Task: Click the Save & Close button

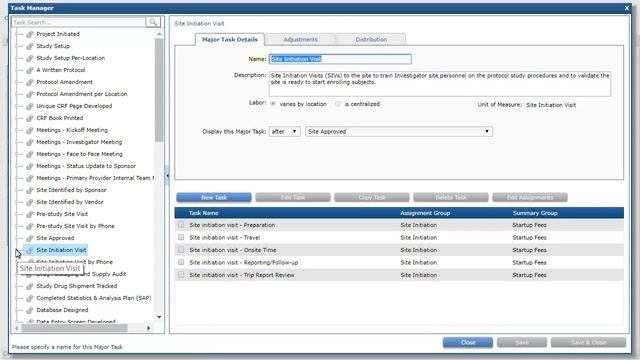Action: (588, 342)
